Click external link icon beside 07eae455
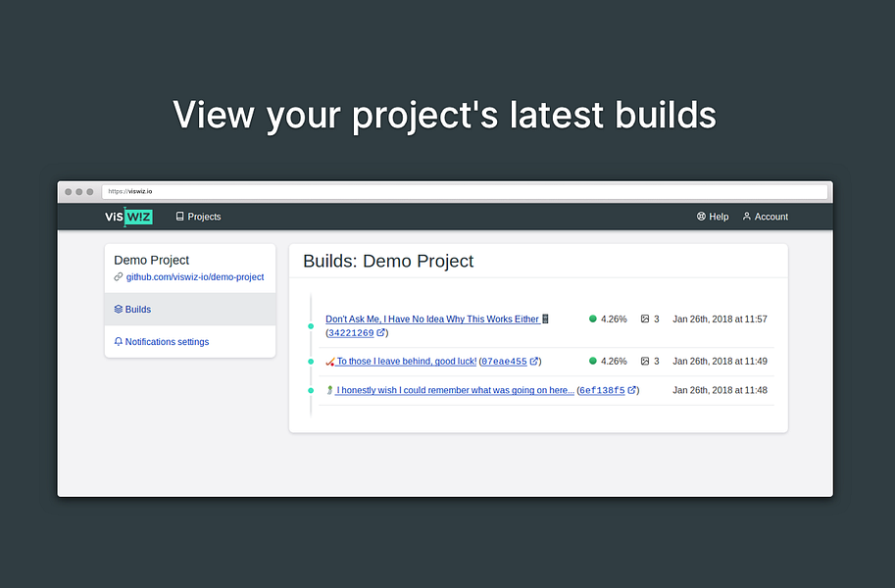The height and width of the screenshot is (588, 895). pos(534,362)
